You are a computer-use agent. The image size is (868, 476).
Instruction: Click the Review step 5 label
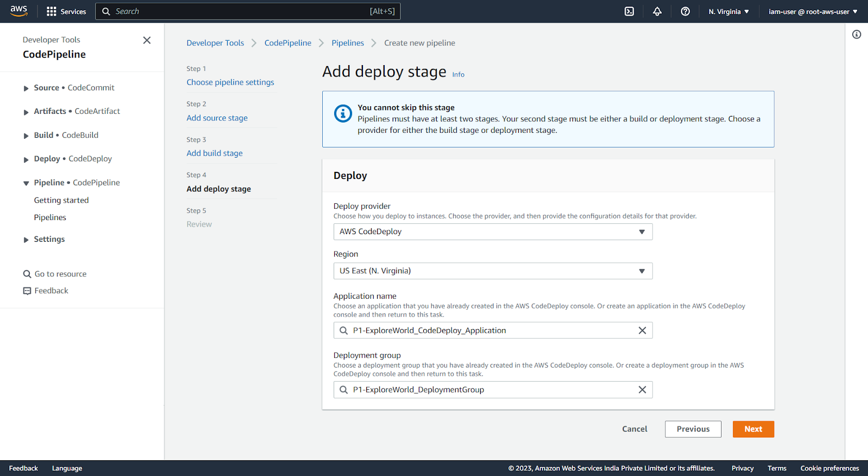199,224
